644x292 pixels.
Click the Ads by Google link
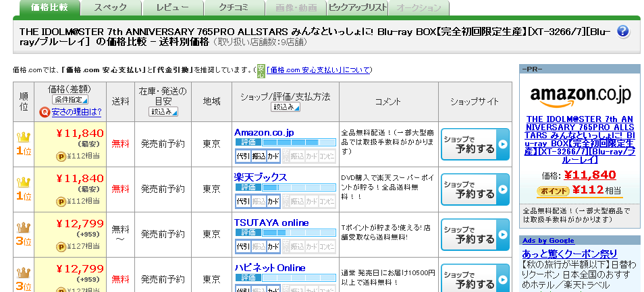point(548,241)
